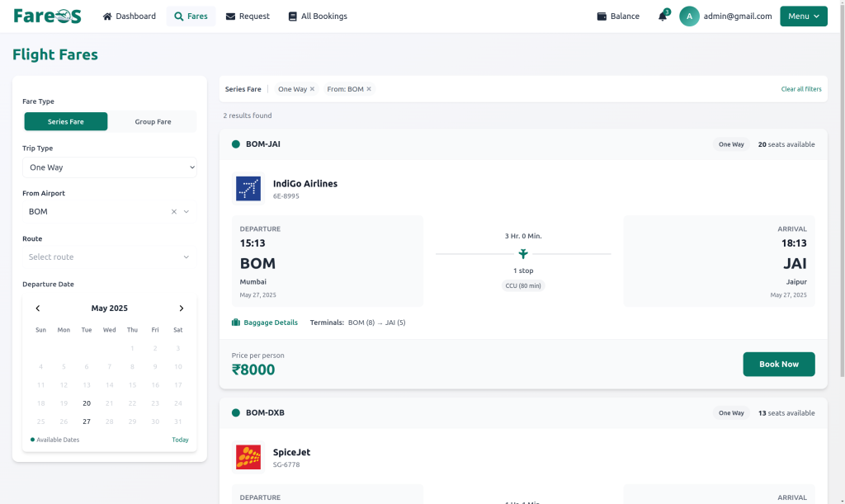Screen dimensions: 845x504
Task: Go to Dashboard page
Action: click(130, 16)
